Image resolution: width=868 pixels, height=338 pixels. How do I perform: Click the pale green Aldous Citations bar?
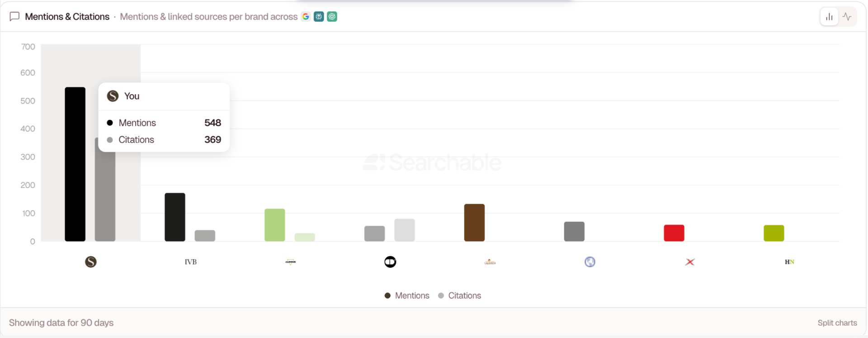[305, 237]
